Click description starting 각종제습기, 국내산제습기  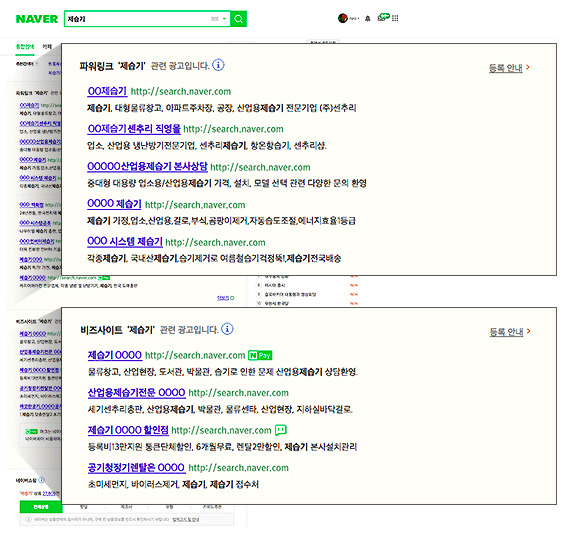coord(214,259)
